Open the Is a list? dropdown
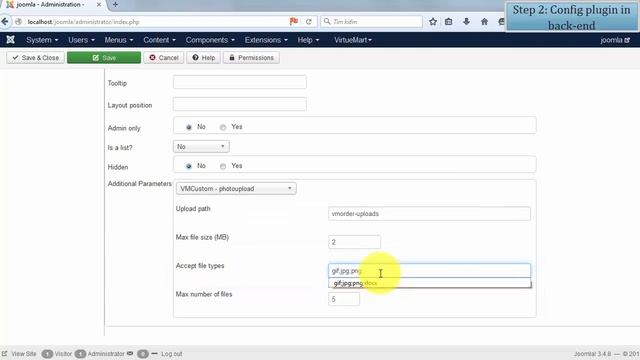The height and width of the screenshot is (360, 640). (x=201, y=147)
